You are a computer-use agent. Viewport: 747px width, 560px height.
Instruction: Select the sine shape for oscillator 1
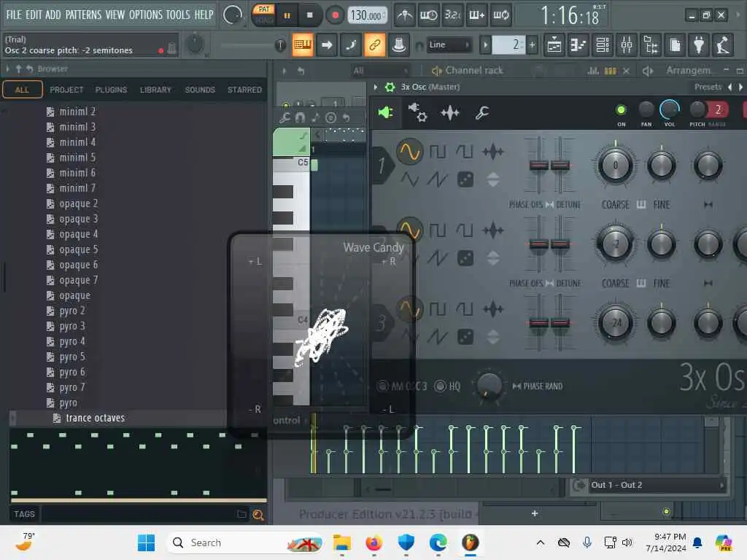(410, 152)
